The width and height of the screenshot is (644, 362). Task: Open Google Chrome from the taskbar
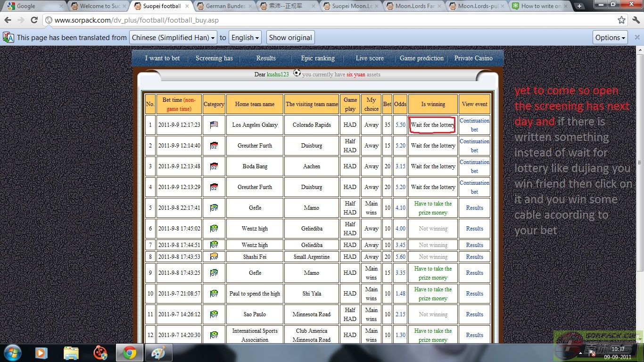[x=130, y=352]
